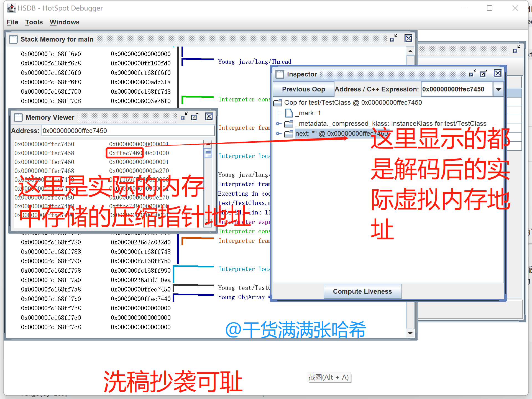This screenshot has height=399, width=532.
Task: Click the Memory Viewer window title icon
Action: point(18,117)
